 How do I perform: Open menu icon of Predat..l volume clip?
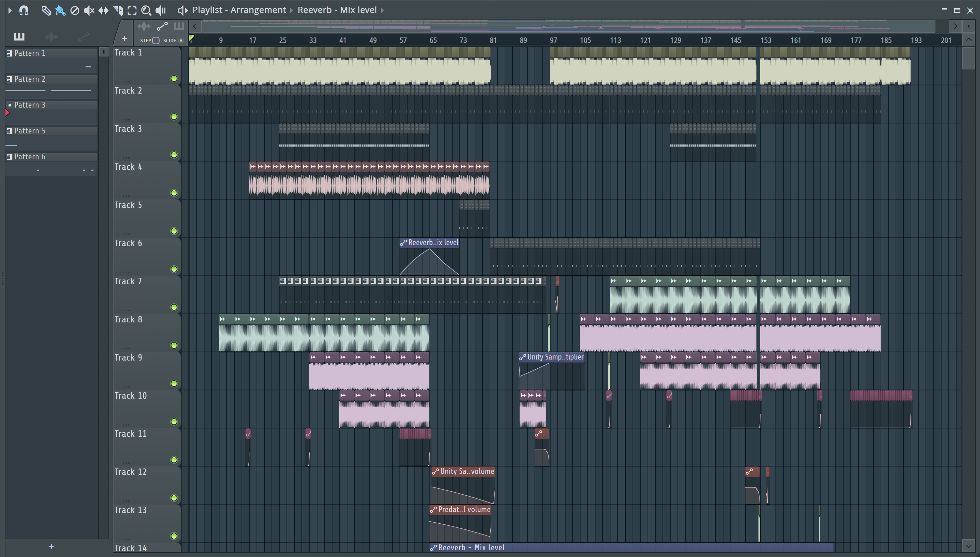point(434,510)
